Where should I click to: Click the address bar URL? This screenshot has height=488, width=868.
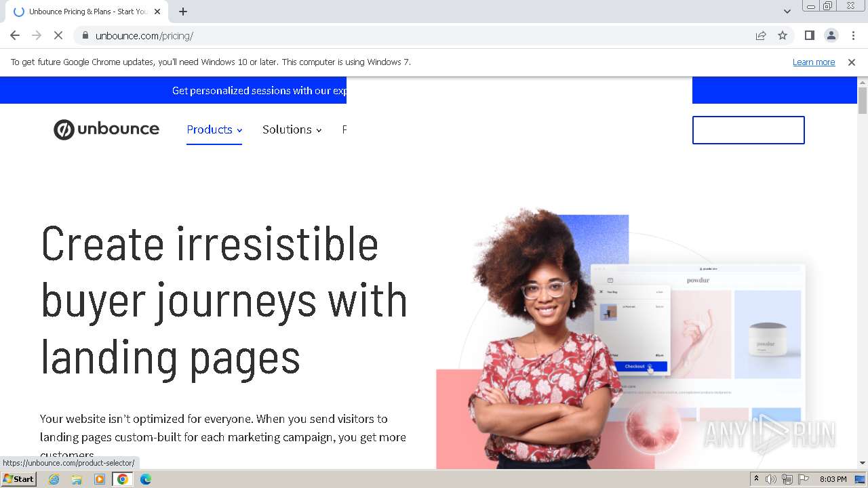pos(144,35)
